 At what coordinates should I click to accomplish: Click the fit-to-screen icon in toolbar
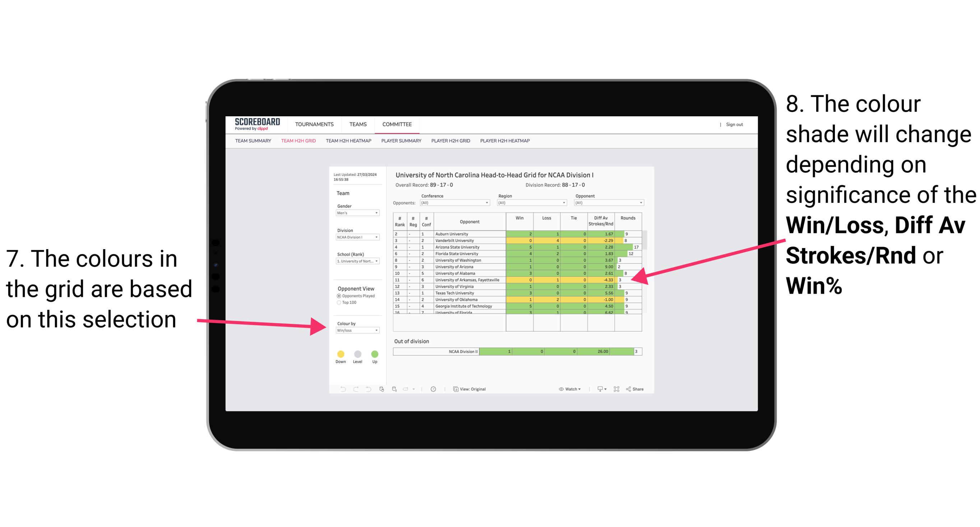[618, 390]
